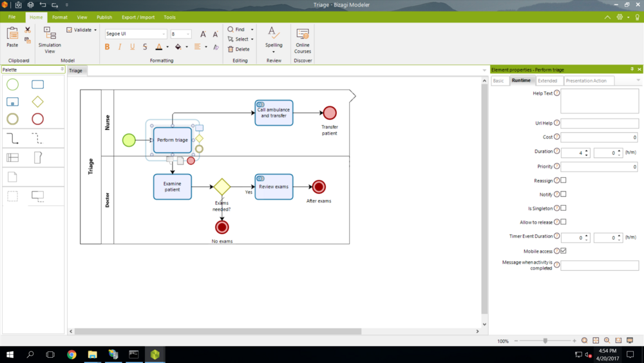The width and height of the screenshot is (644, 363).
Task: Adjust the zoom slider in status bar
Action: pyautogui.click(x=545, y=340)
